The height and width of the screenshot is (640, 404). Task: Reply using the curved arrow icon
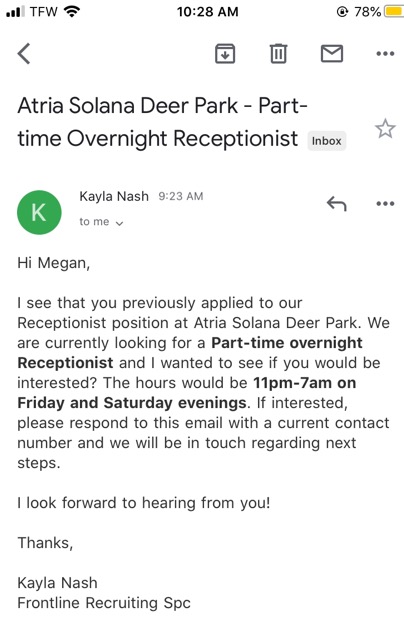(x=337, y=203)
